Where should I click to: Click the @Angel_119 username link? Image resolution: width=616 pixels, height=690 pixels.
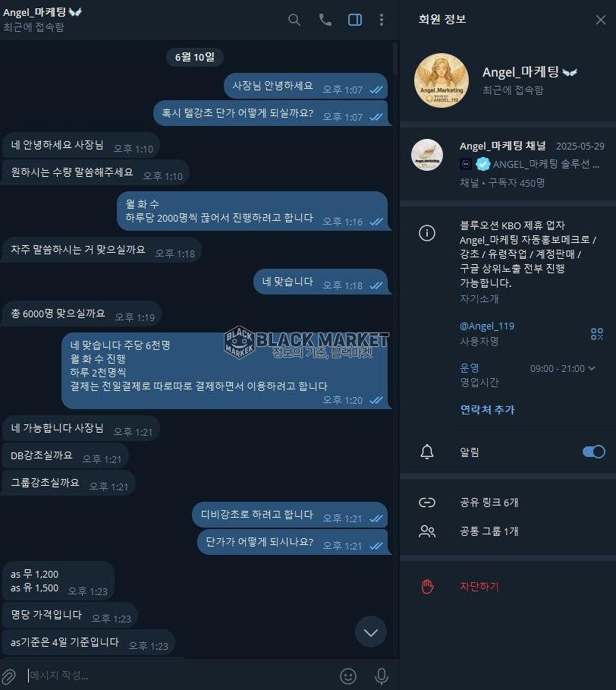tap(487, 326)
